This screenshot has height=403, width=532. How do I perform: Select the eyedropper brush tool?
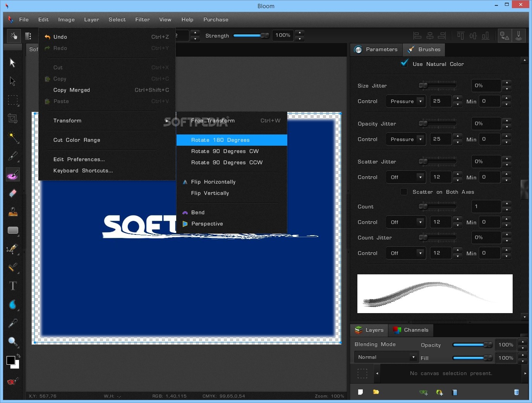point(13,156)
